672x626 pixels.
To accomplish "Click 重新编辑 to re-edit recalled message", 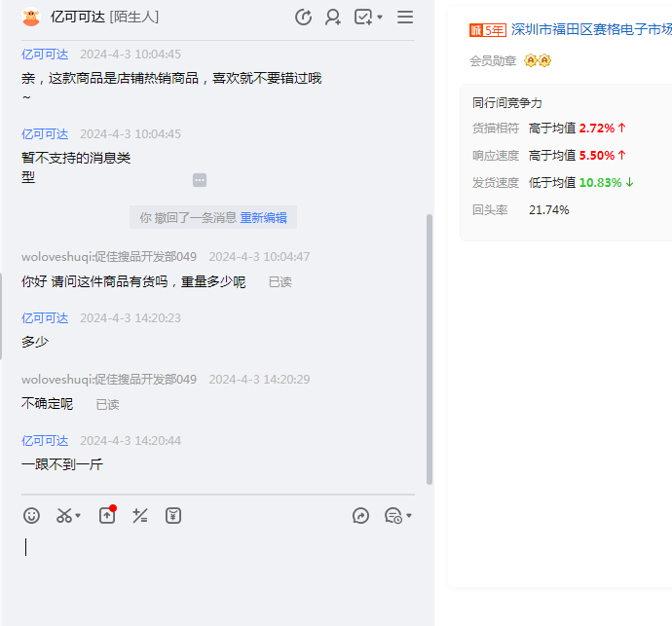I will coord(264,218).
